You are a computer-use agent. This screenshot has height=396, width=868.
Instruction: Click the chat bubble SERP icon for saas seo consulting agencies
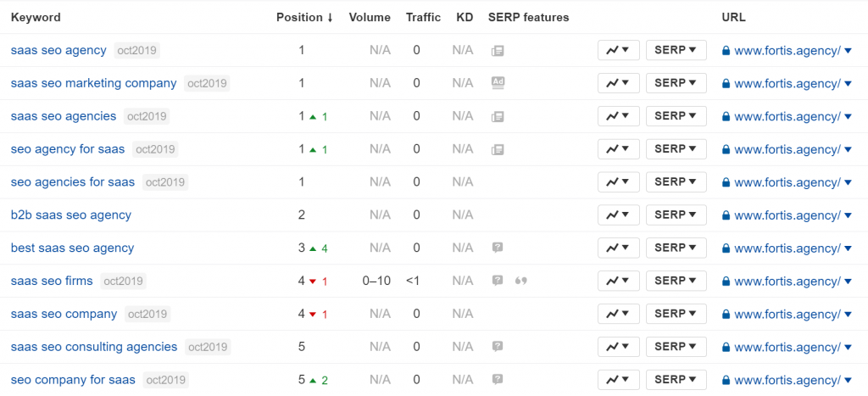tap(498, 347)
